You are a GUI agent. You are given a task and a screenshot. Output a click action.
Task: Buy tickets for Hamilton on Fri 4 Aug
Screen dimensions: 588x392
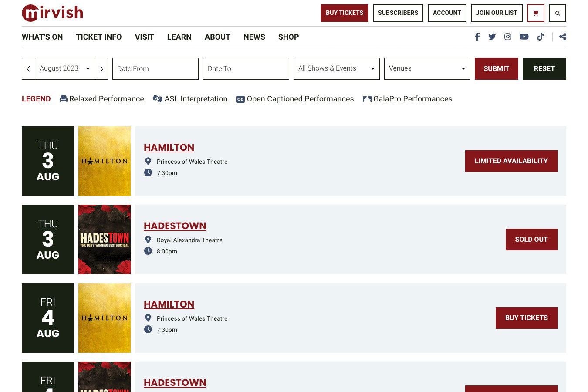pyautogui.click(x=527, y=318)
